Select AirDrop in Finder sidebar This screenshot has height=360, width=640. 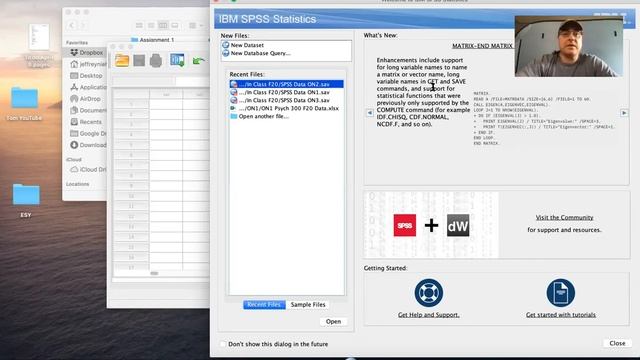point(85,99)
